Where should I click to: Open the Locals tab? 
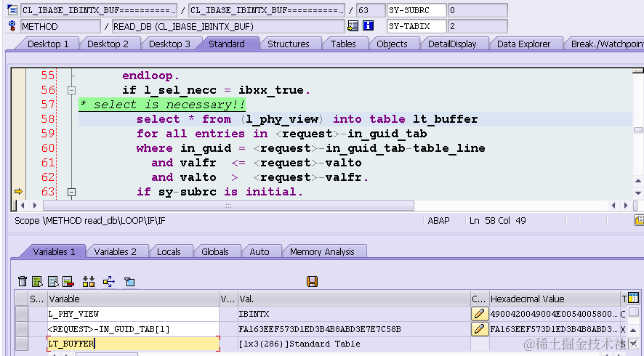169,251
